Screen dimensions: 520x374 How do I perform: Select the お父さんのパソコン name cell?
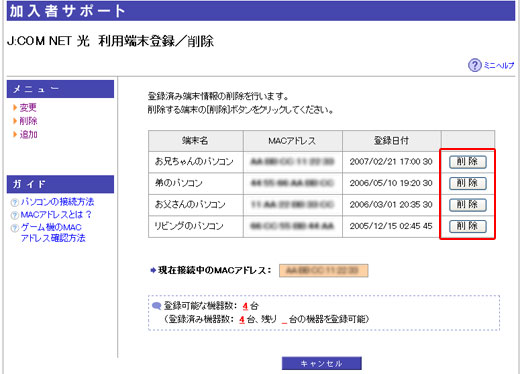(196, 205)
